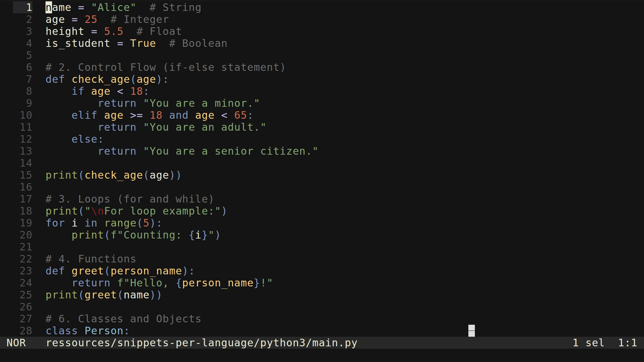Click the file path ressources/snippets-per-language/python3/main.py
Screen dimensions: 644x362
pyautogui.click(x=201, y=343)
